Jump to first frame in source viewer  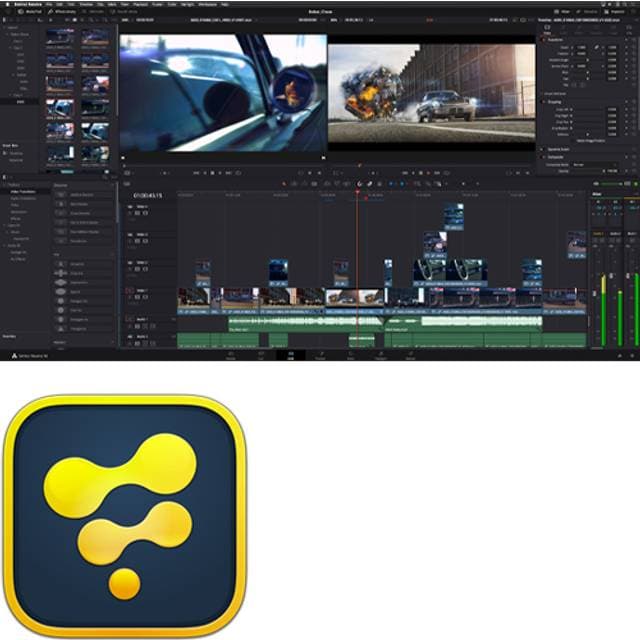coord(196,173)
